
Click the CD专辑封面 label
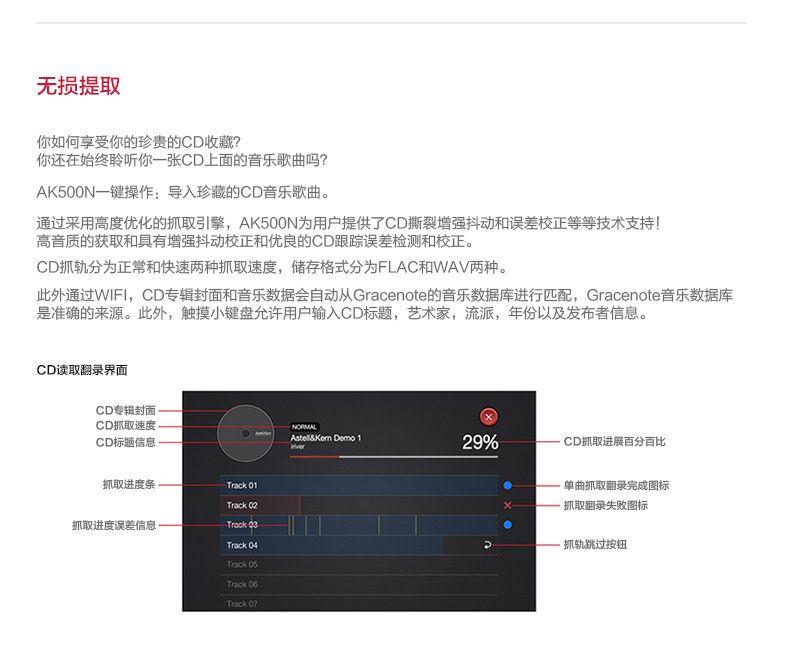tap(125, 411)
